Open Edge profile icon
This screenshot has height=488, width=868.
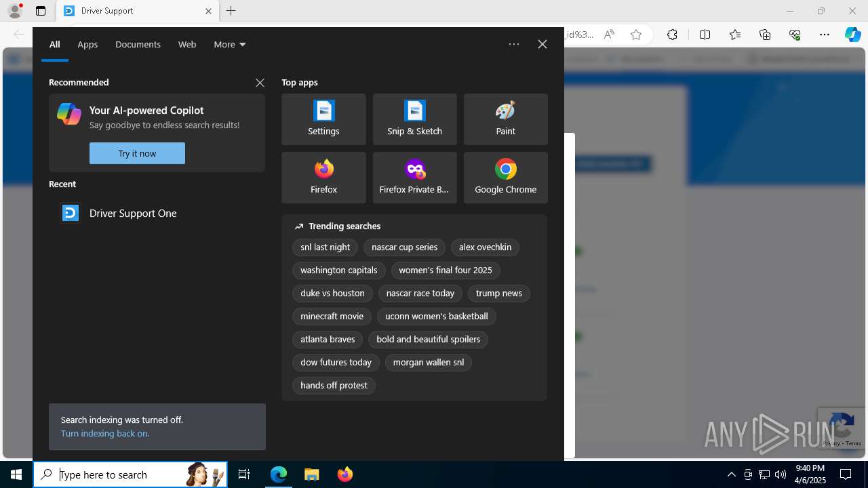pyautogui.click(x=15, y=11)
